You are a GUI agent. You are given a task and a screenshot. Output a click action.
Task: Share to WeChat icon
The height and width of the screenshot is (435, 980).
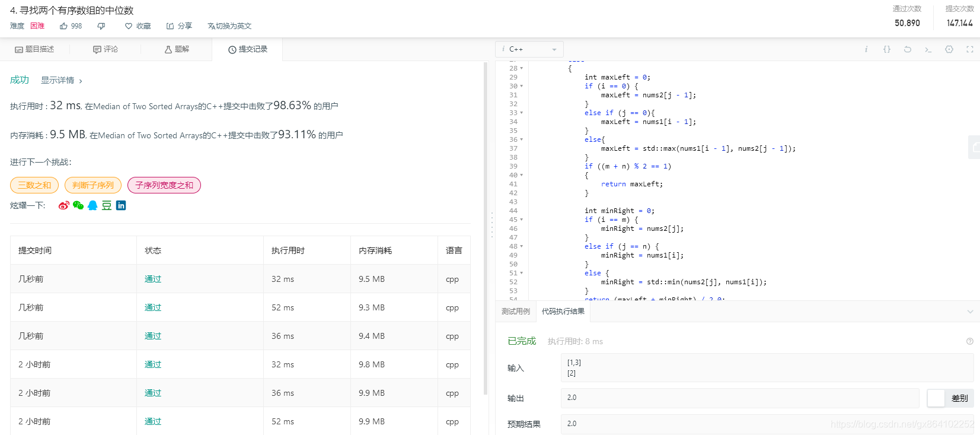[x=78, y=205]
